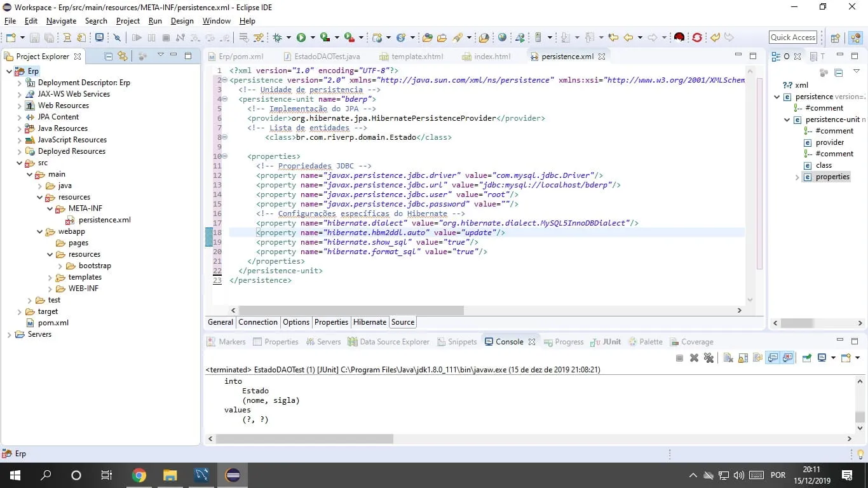
Task: Click Collapse All in Project Explorer
Action: (x=108, y=56)
